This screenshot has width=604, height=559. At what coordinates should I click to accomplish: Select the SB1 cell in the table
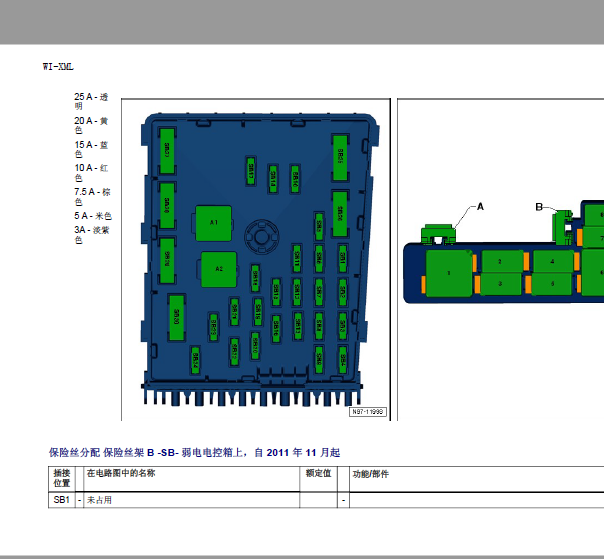coord(62,500)
